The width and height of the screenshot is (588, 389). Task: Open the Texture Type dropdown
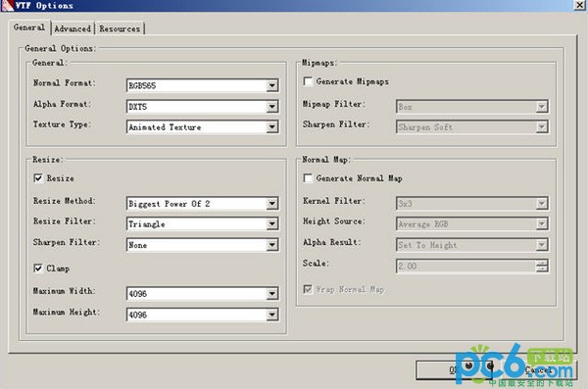pyautogui.click(x=203, y=127)
